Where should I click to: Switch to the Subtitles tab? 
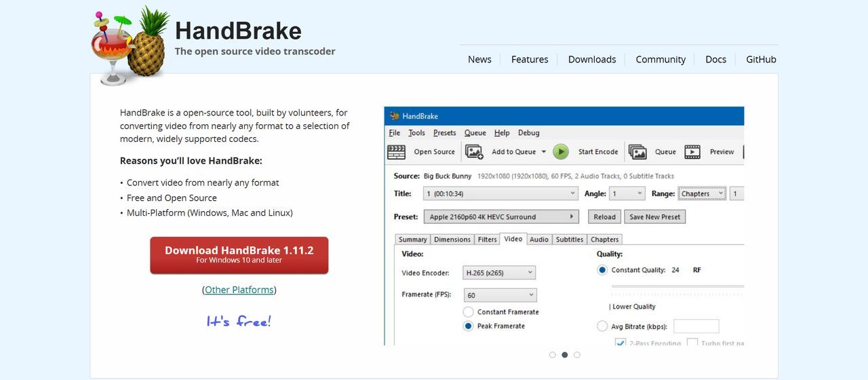570,240
